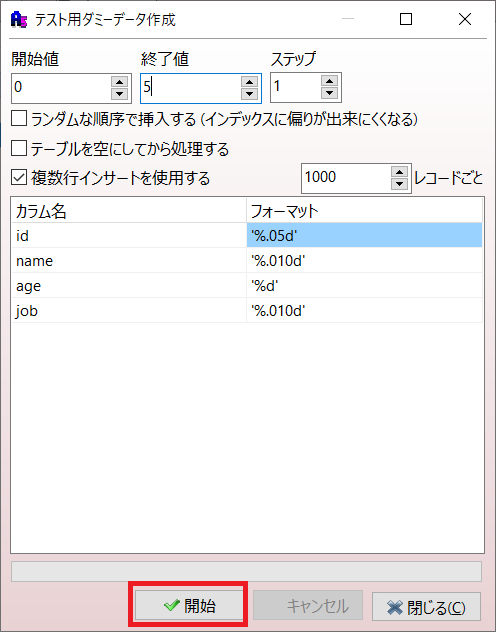The width and height of the screenshot is (496, 632).
Task: Select the name row format cell '%.010d'
Action: [364, 261]
